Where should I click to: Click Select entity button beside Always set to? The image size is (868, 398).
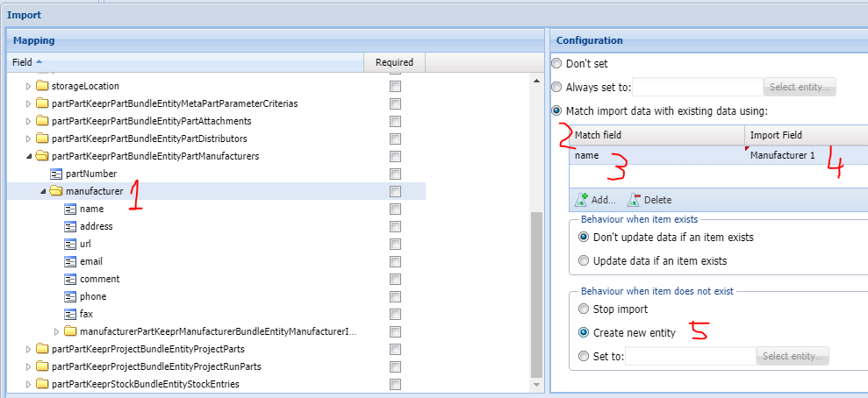click(x=800, y=87)
